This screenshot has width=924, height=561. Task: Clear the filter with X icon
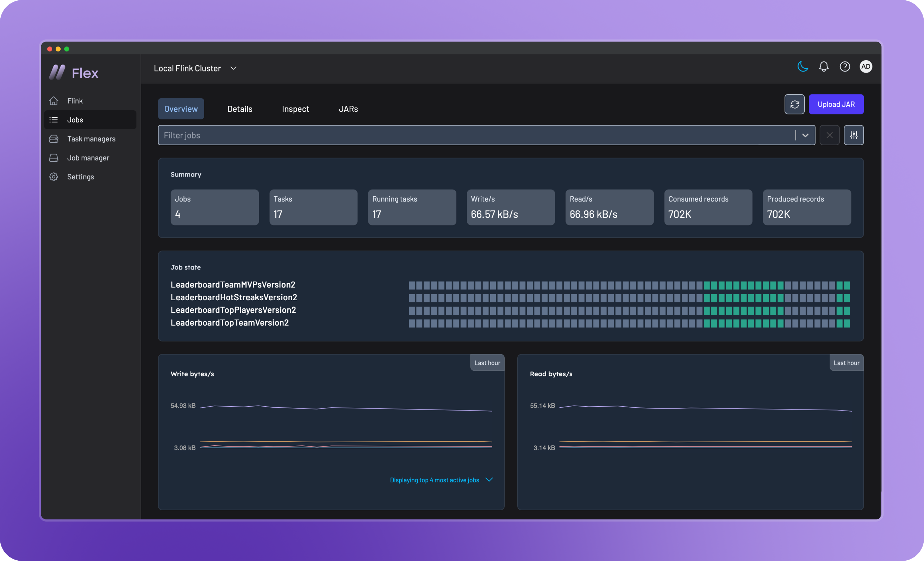click(x=829, y=135)
